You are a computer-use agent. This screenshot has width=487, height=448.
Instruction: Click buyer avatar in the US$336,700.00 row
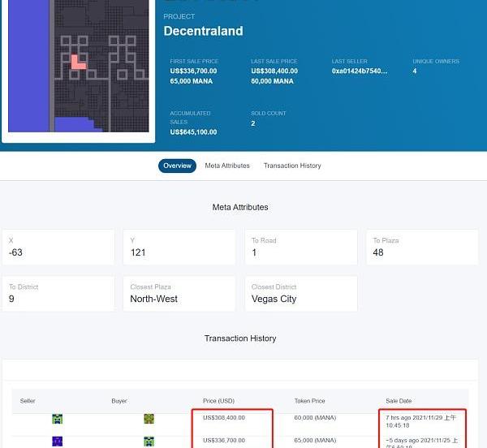point(149,442)
